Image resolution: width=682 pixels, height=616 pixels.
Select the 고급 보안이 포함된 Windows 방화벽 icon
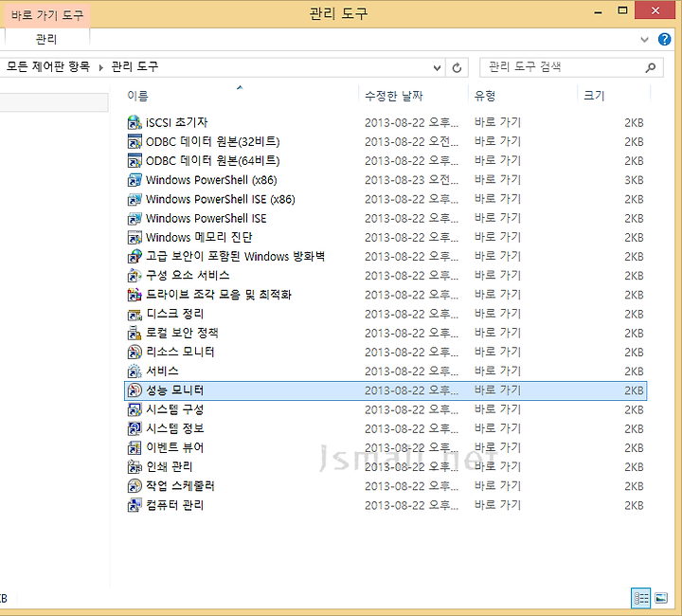[x=135, y=257]
